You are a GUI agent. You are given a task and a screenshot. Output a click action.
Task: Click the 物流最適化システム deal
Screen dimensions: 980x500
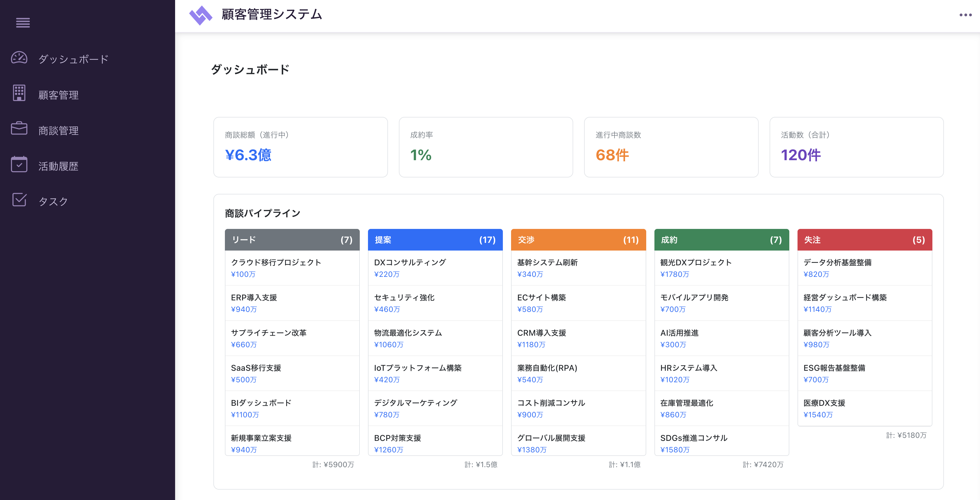(x=435, y=338)
